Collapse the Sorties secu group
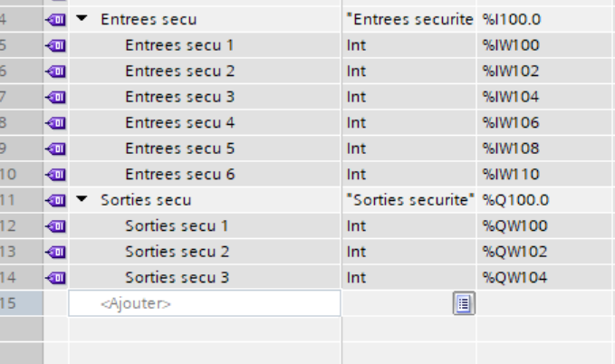Viewport: 615px width, 364px height. tap(83, 200)
